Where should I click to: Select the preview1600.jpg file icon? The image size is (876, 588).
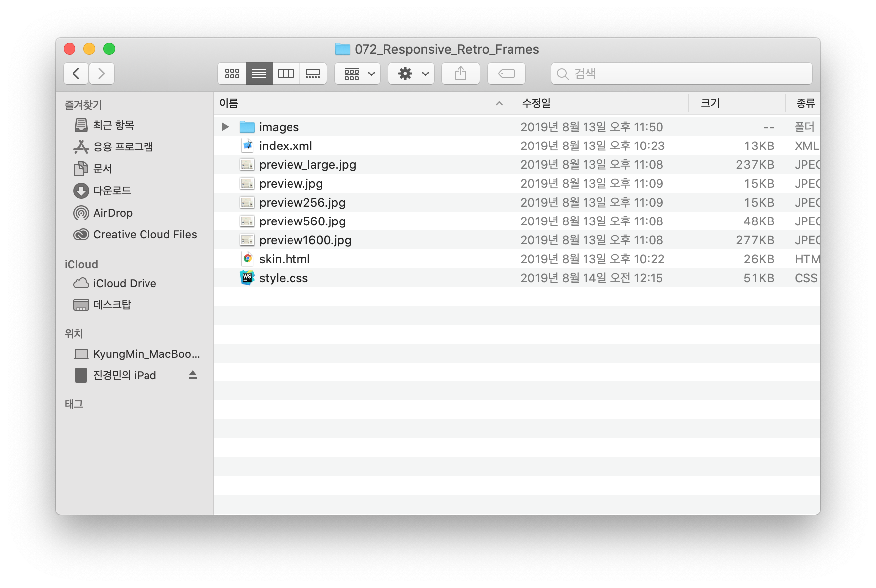click(247, 240)
